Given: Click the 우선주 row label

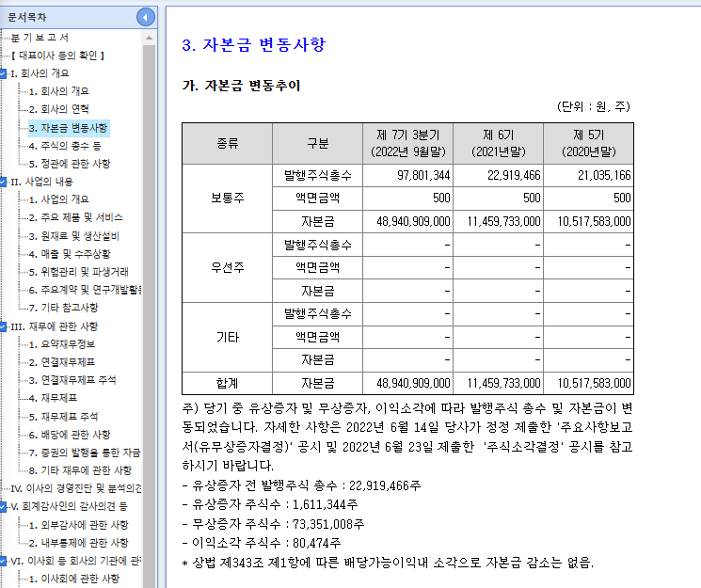Looking at the screenshot, I should [228, 267].
